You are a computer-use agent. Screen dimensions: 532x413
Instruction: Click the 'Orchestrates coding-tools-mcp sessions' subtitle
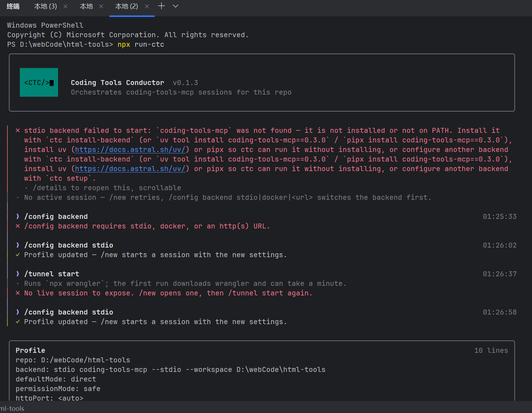tap(181, 92)
